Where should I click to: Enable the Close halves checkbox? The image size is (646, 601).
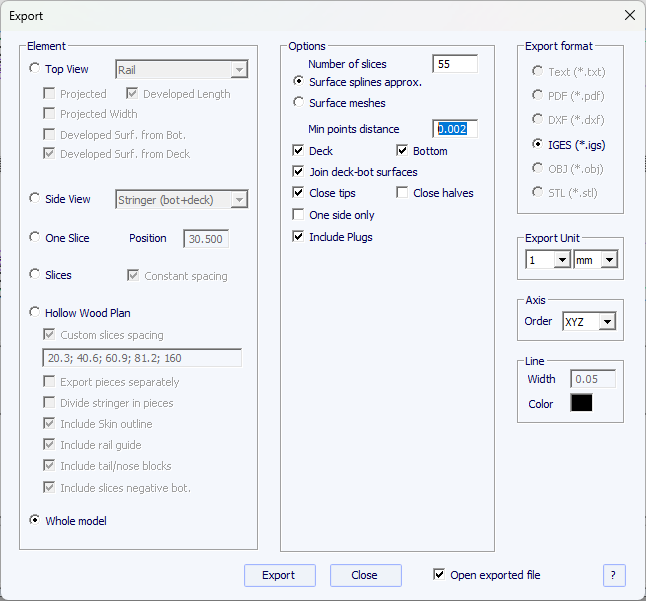tap(402, 193)
